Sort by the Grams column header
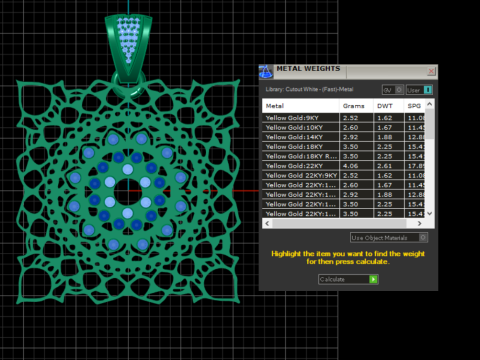Viewport: 480px width, 360px height. (356, 106)
